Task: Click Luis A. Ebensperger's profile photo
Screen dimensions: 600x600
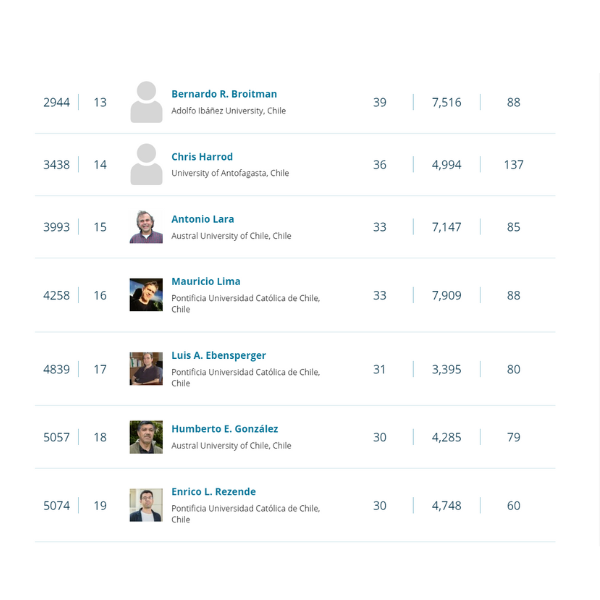Action: pyautogui.click(x=146, y=368)
